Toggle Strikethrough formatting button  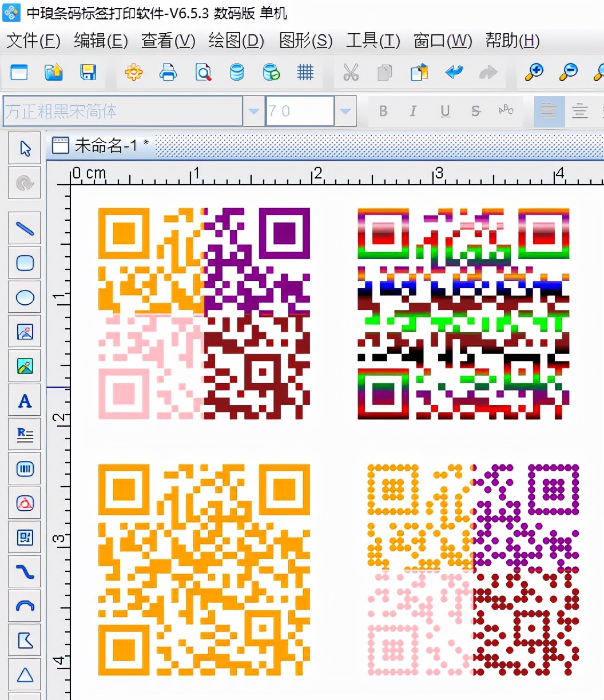tap(476, 111)
